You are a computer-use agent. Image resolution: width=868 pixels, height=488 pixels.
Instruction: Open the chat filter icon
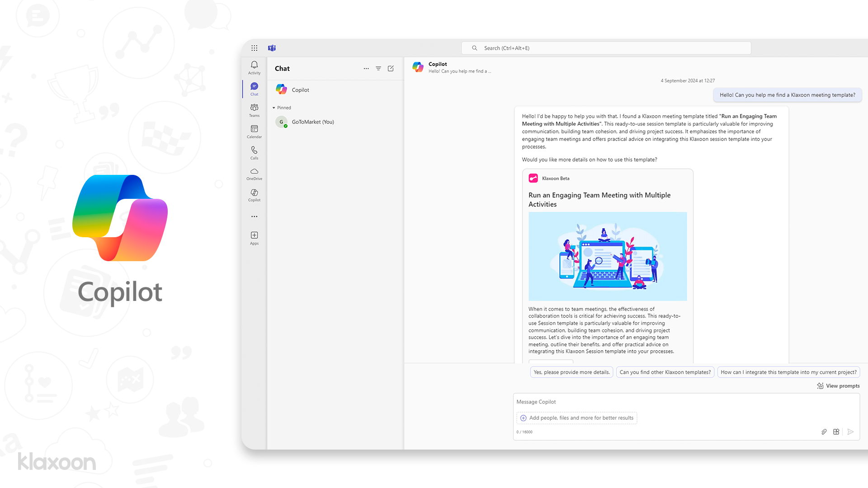tap(378, 69)
